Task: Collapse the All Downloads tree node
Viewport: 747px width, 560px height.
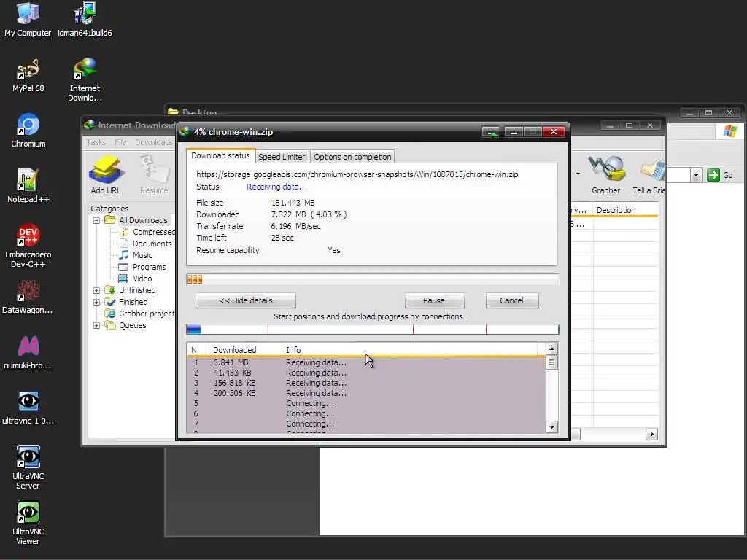Action: (97, 220)
